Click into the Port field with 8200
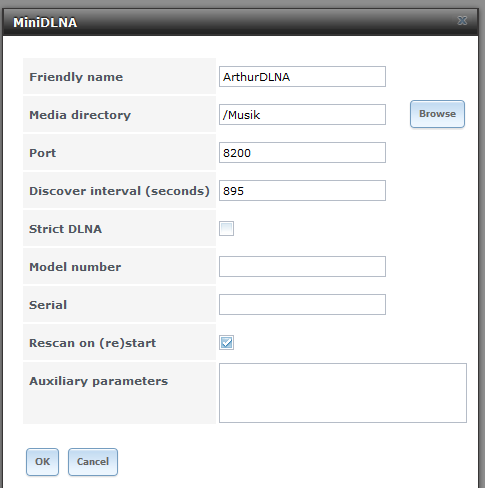This screenshot has width=485, height=488. pos(302,153)
